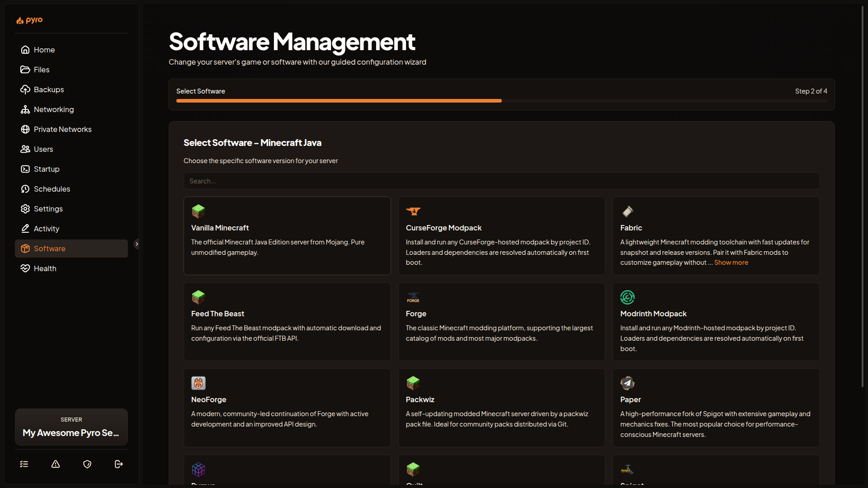Choose the Forge card title
The height and width of the screenshot is (488, 868).
pyautogui.click(x=416, y=314)
